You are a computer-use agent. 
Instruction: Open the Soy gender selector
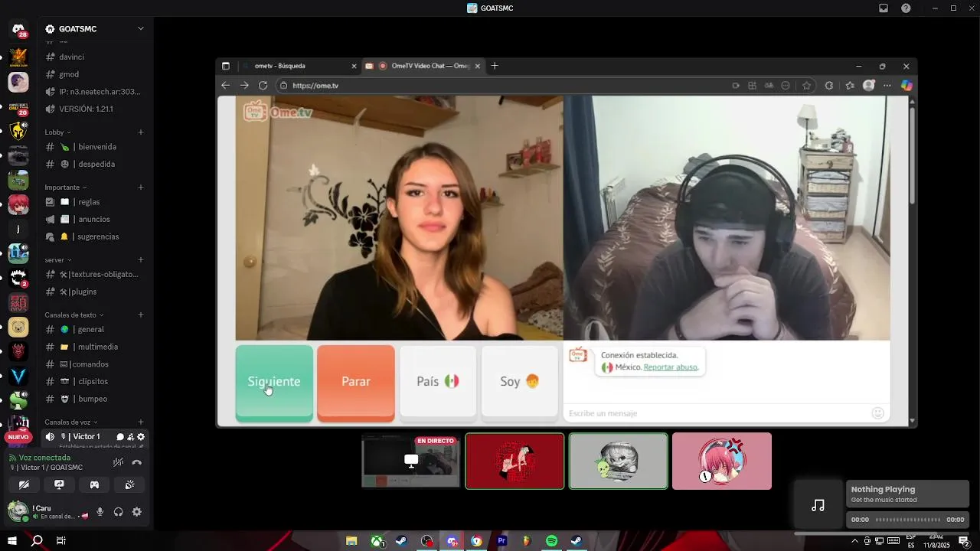tap(520, 381)
